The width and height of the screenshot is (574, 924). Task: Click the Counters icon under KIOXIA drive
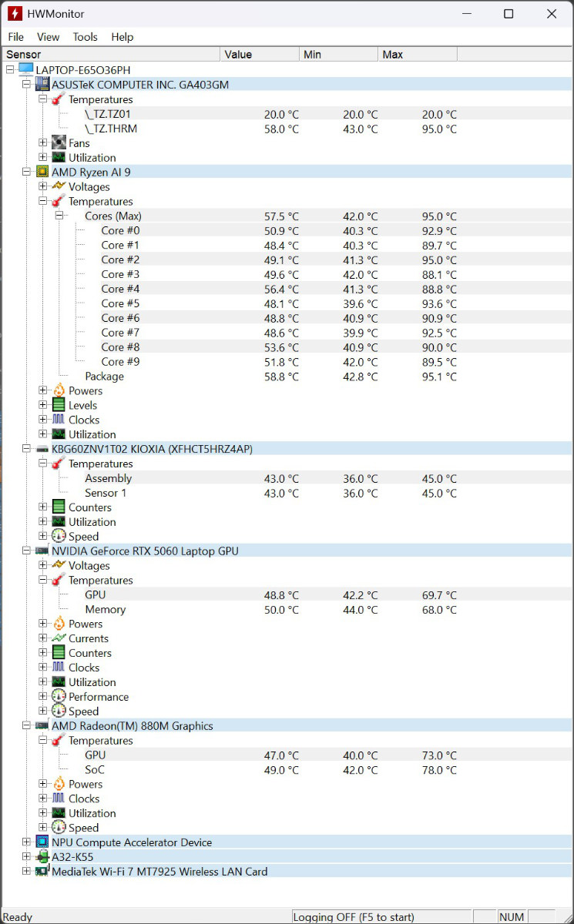point(59,507)
